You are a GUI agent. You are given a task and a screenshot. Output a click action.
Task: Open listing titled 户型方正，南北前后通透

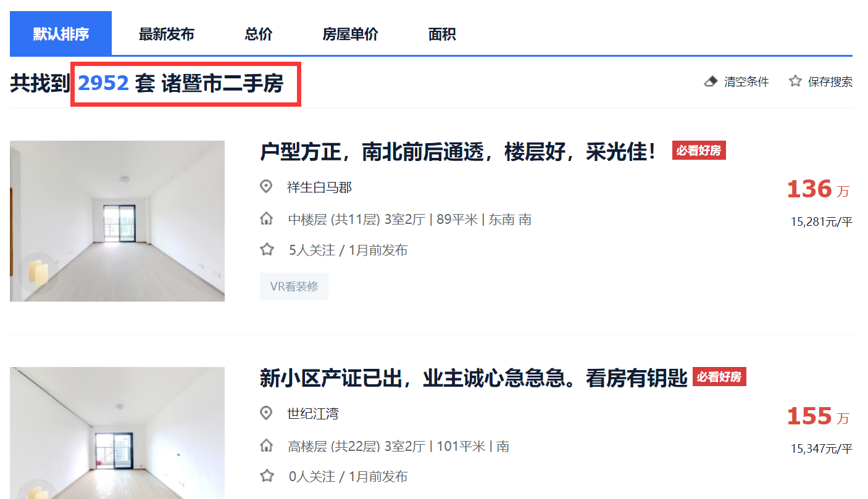[x=457, y=151]
